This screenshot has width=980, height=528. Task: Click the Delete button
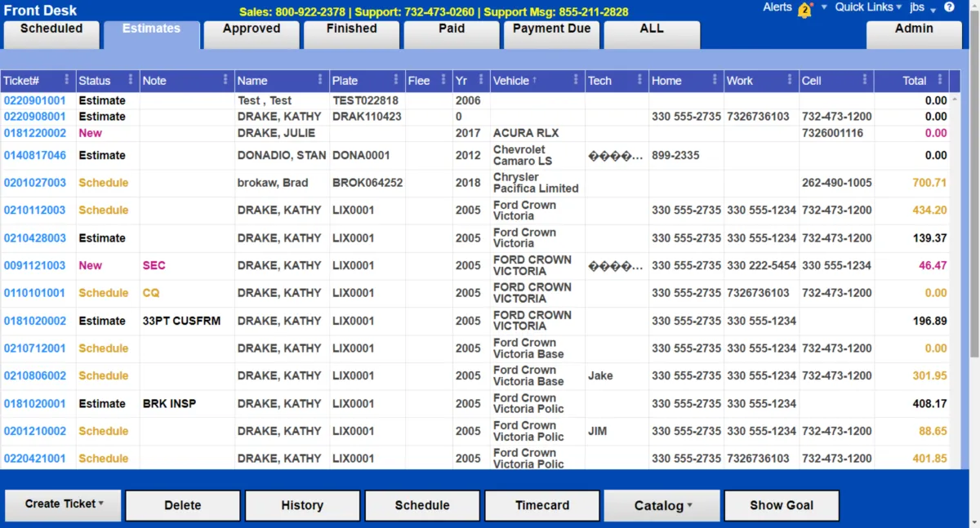(x=183, y=505)
